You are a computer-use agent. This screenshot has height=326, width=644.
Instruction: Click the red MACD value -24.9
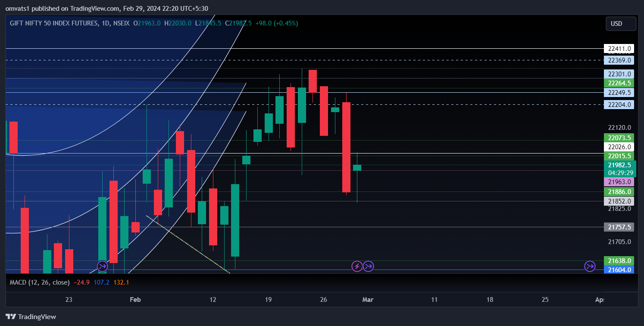(82, 282)
